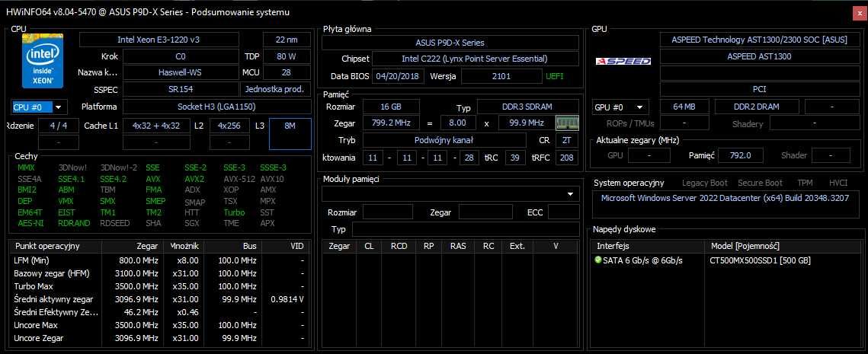Select the SATA 6 Gb/s drive row
The image size is (868, 354).
(726, 260)
